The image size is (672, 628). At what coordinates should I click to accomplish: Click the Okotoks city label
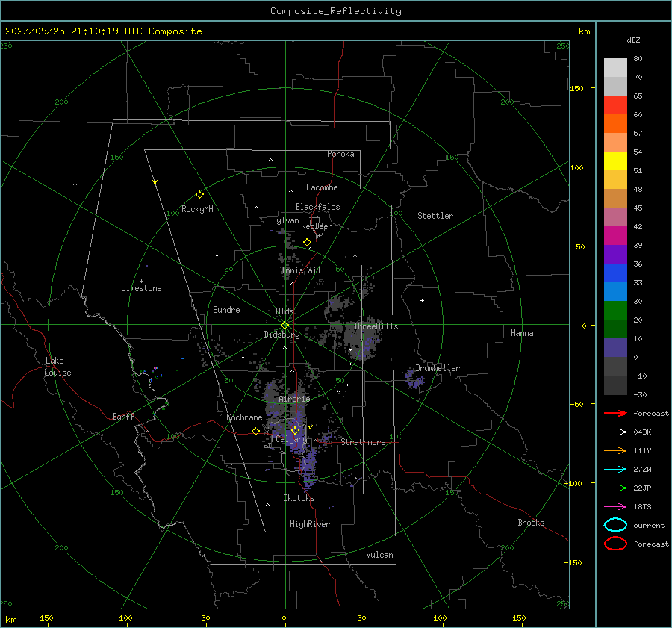(x=299, y=498)
